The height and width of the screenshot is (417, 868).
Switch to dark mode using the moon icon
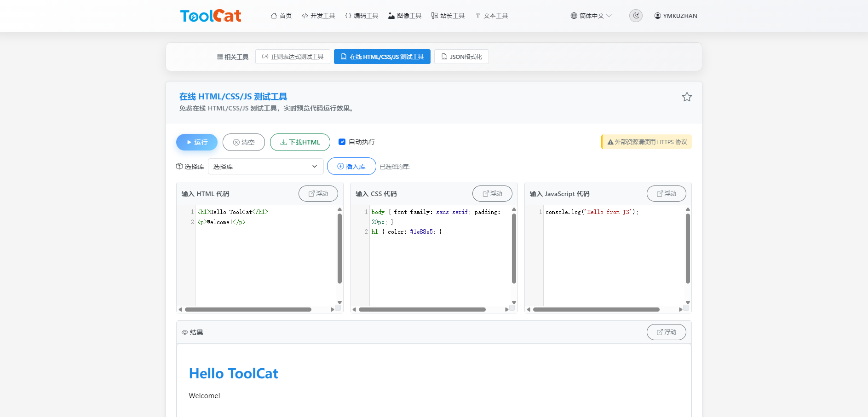coord(636,15)
